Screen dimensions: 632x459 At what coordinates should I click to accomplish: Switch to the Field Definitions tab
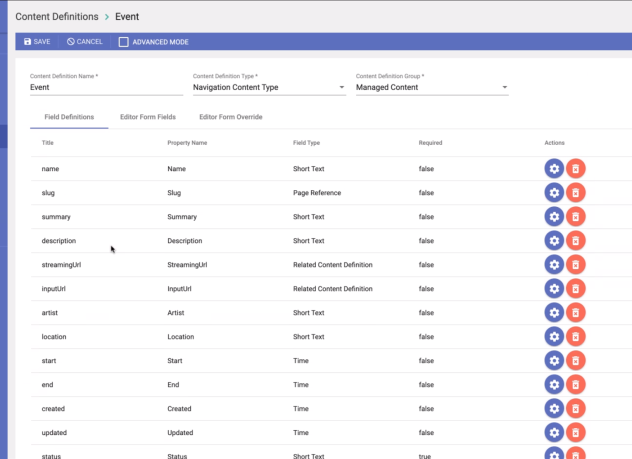69,117
